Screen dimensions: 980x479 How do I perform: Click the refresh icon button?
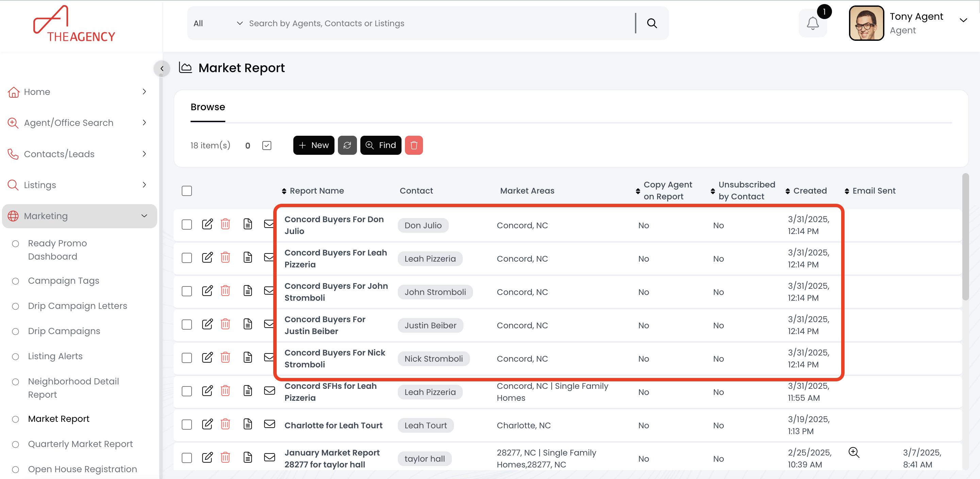coord(347,145)
